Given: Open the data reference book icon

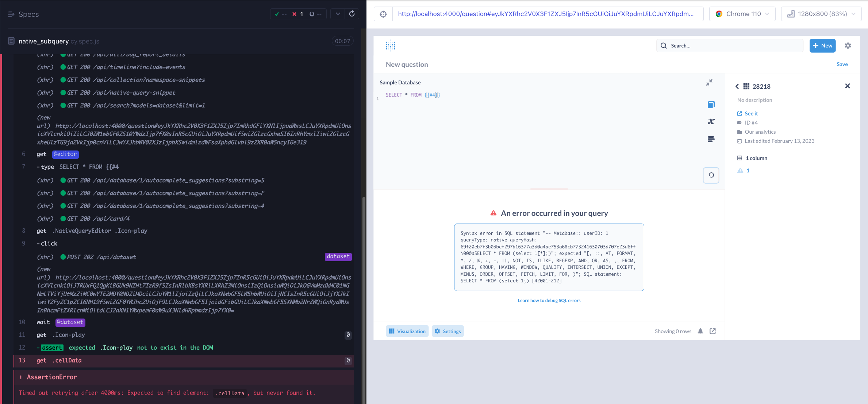Looking at the screenshot, I should [x=711, y=105].
